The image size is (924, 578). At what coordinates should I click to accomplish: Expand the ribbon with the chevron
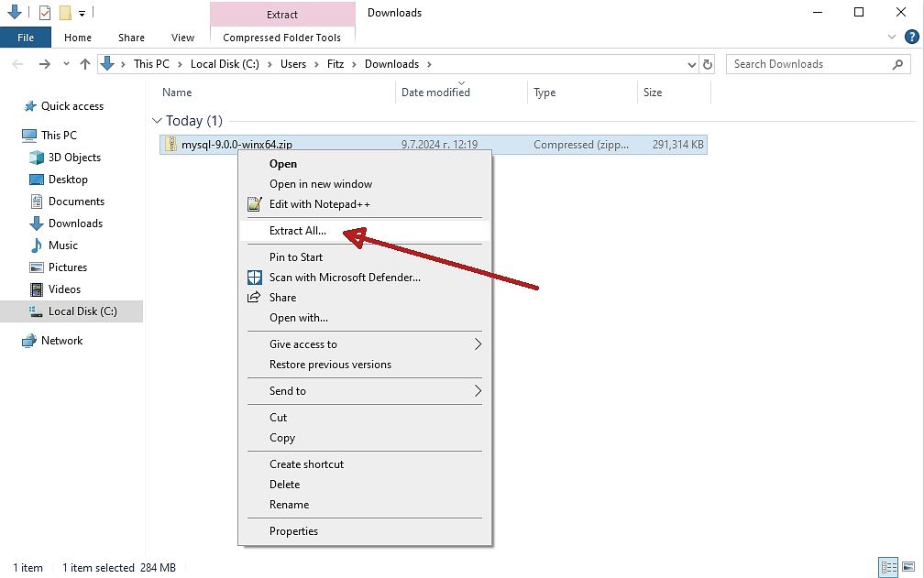(x=892, y=37)
